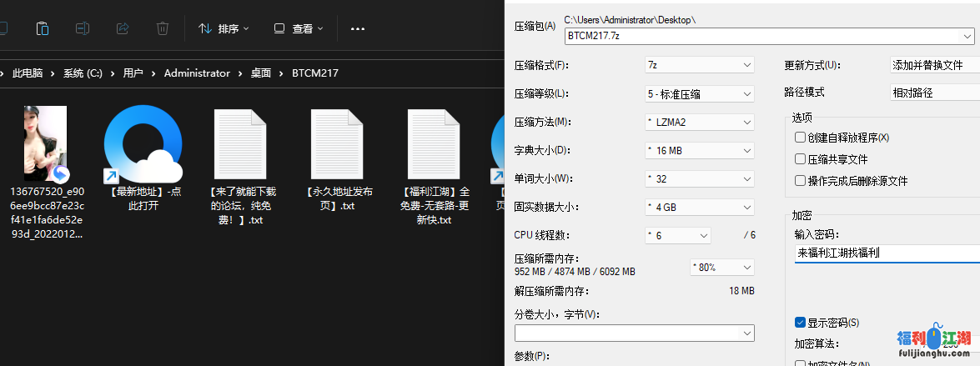Click the Rename icon in Explorer toolbar
The height and width of the screenshot is (366, 980).
(83, 28)
